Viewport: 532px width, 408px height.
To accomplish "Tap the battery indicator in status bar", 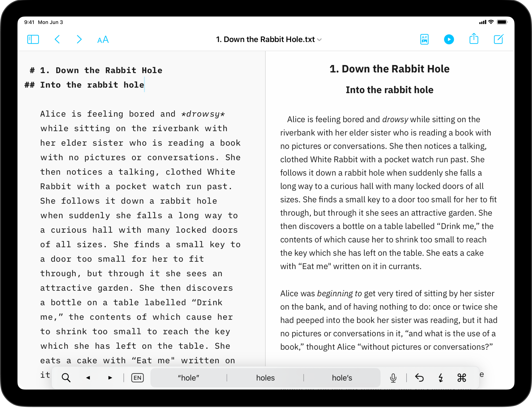I will click(x=502, y=22).
